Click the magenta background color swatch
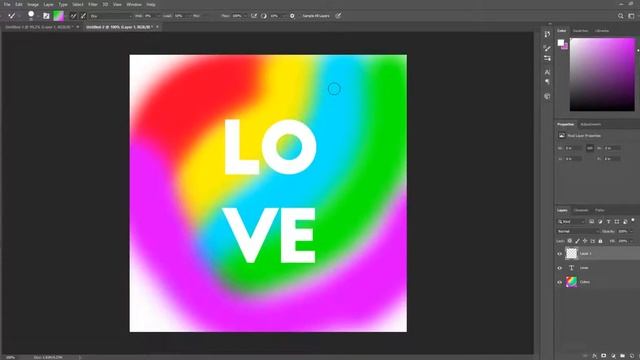Viewport: 640px width, 360px height. (566, 47)
